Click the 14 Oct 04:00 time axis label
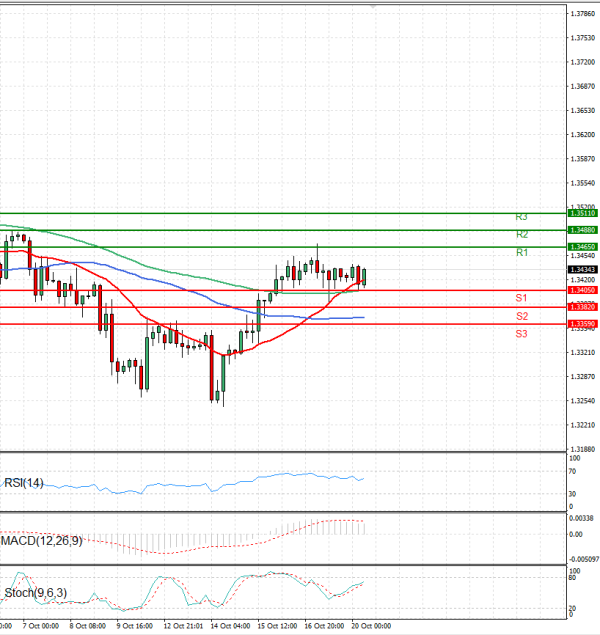 (231, 626)
